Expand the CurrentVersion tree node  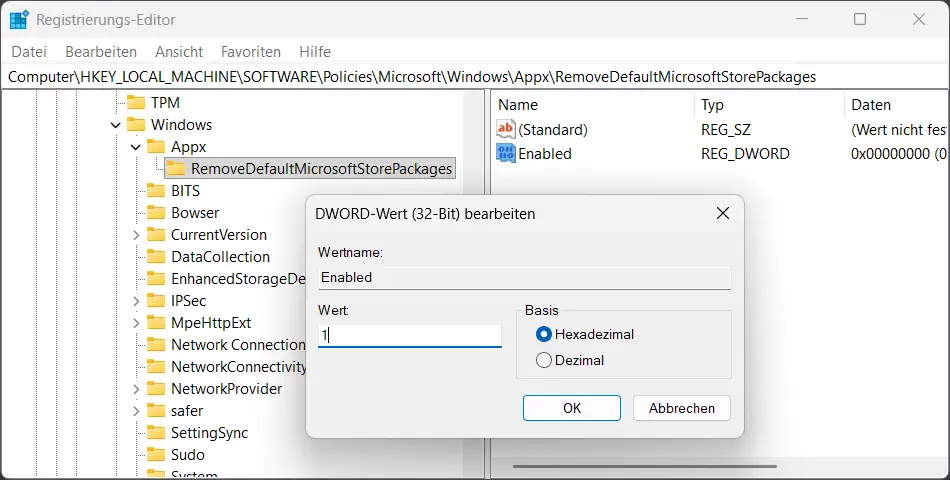(x=136, y=235)
